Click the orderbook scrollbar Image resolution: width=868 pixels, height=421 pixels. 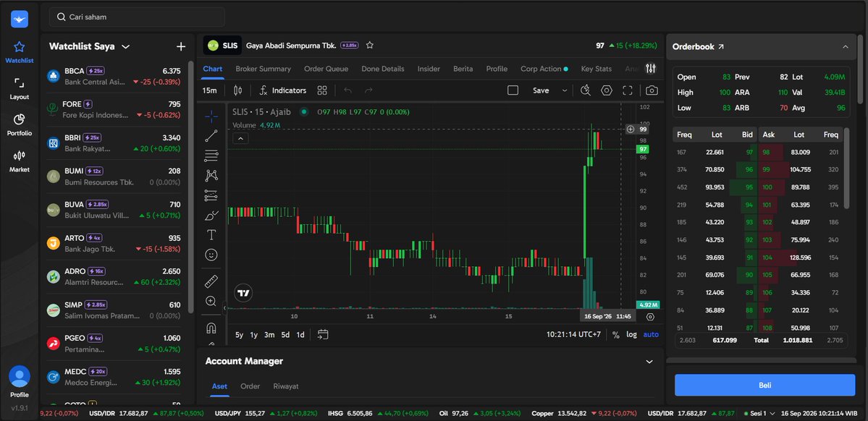tap(846, 168)
